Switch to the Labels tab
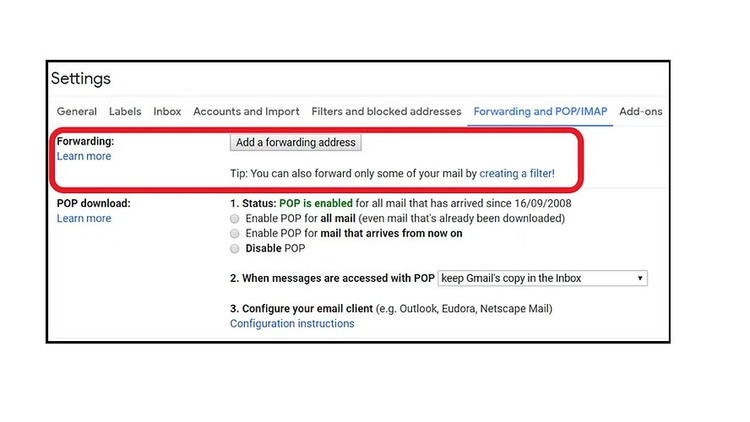The image size is (750, 422). point(125,112)
